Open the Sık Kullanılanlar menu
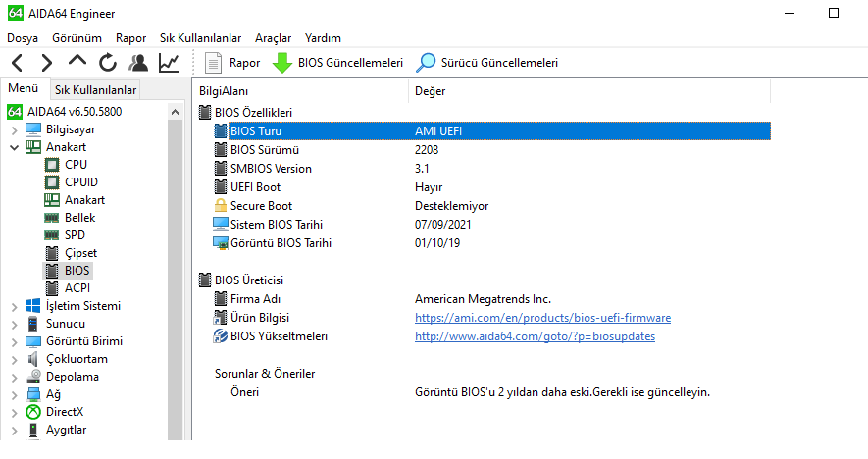 (200, 38)
